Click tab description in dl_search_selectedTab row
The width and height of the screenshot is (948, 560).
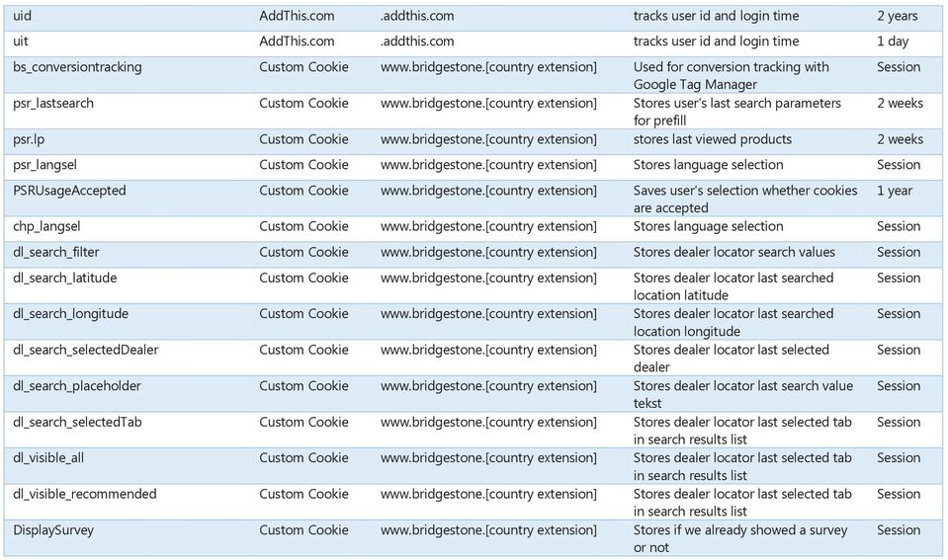(x=742, y=432)
